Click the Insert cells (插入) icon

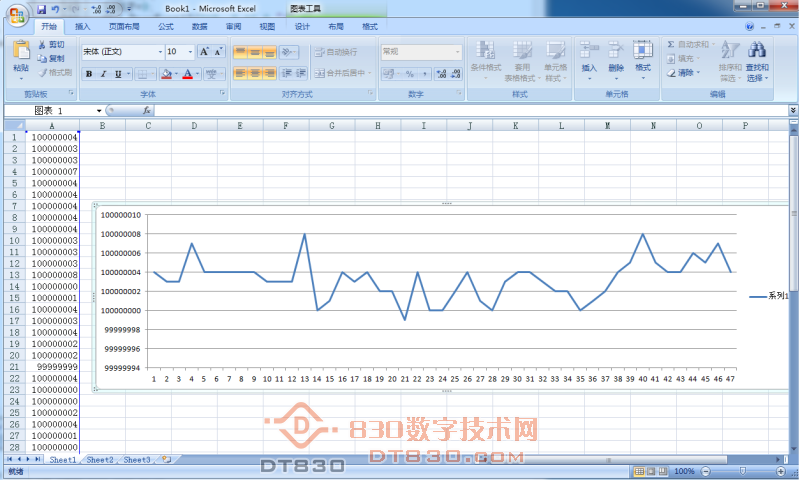pyautogui.click(x=589, y=50)
